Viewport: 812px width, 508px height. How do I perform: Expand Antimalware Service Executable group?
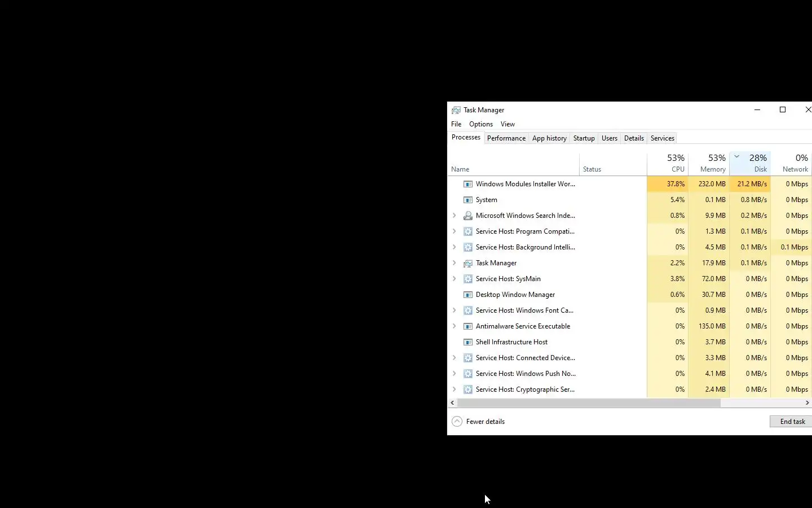tap(454, 326)
